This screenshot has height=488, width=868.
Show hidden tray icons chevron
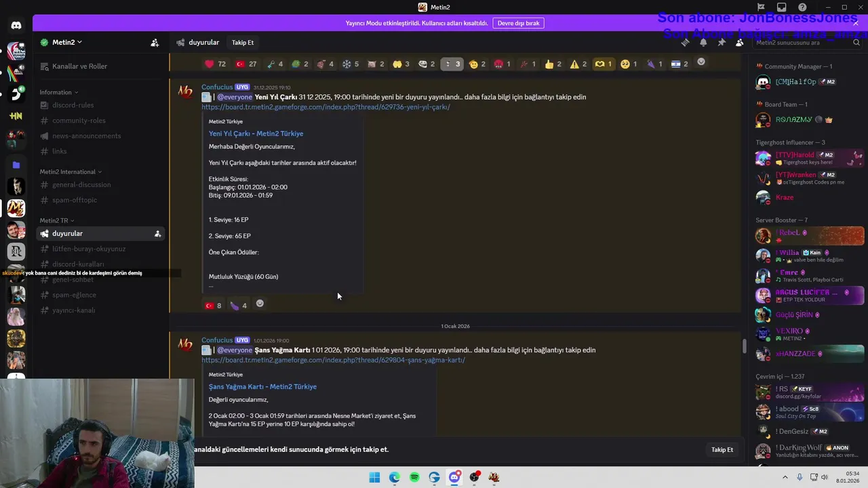click(785, 477)
